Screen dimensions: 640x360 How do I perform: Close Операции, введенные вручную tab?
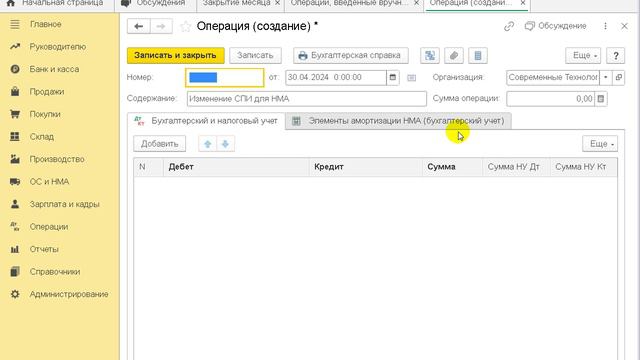point(416,3)
